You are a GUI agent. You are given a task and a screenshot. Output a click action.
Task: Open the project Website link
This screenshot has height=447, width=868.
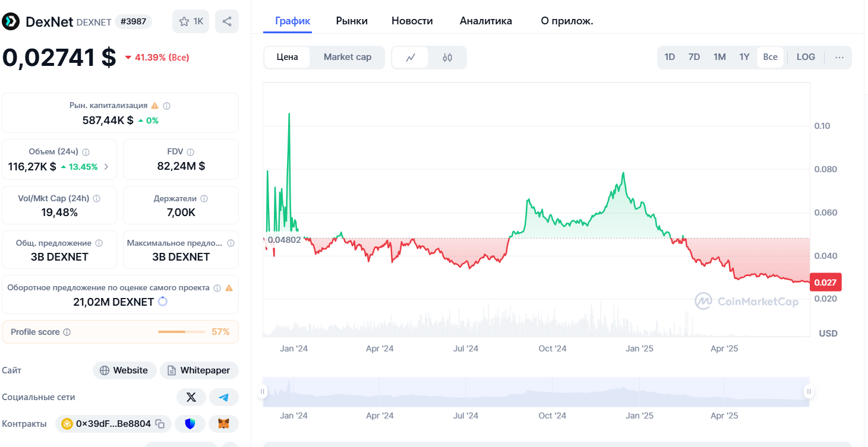tap(124, 370)
